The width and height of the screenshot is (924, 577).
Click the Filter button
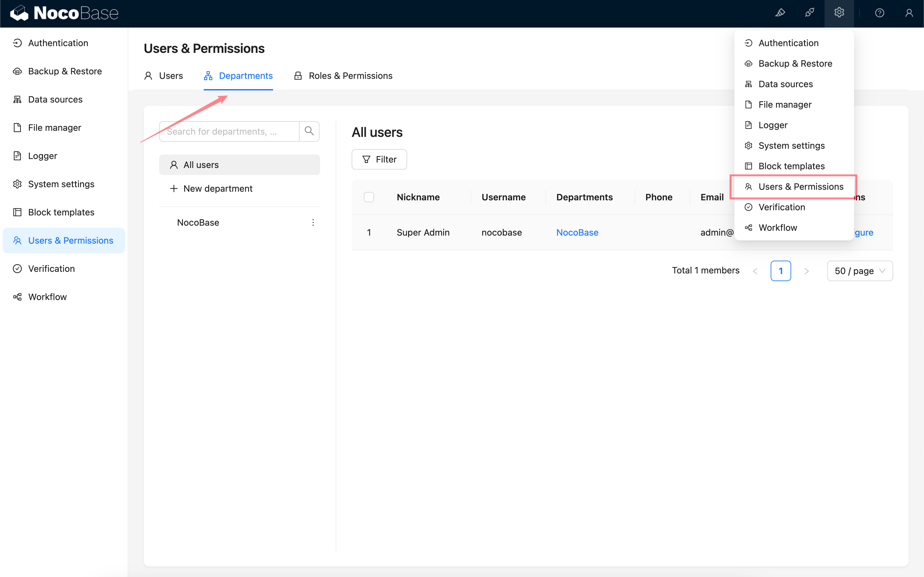tap(379, 159)
